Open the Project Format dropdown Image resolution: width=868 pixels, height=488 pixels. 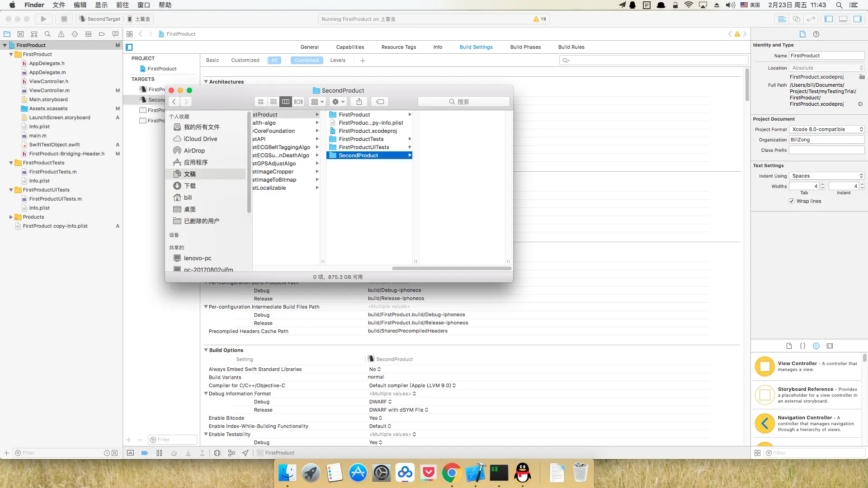pos(826,129)
